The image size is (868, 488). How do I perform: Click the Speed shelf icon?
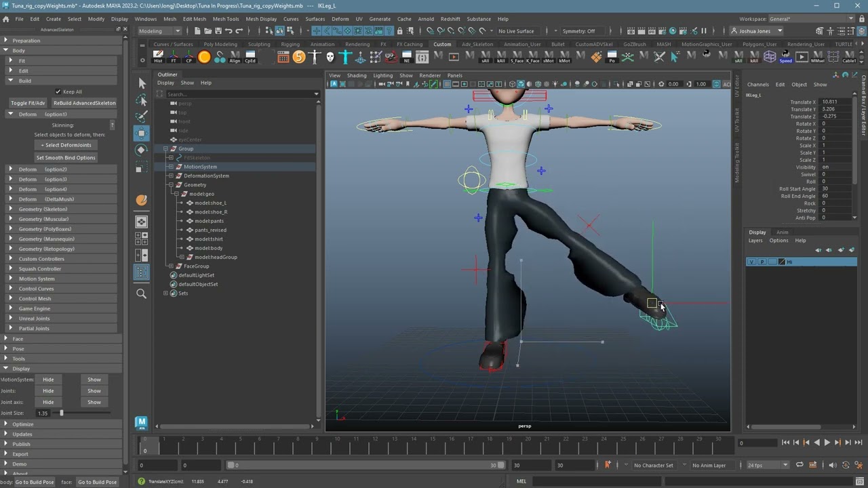point(785,57)
